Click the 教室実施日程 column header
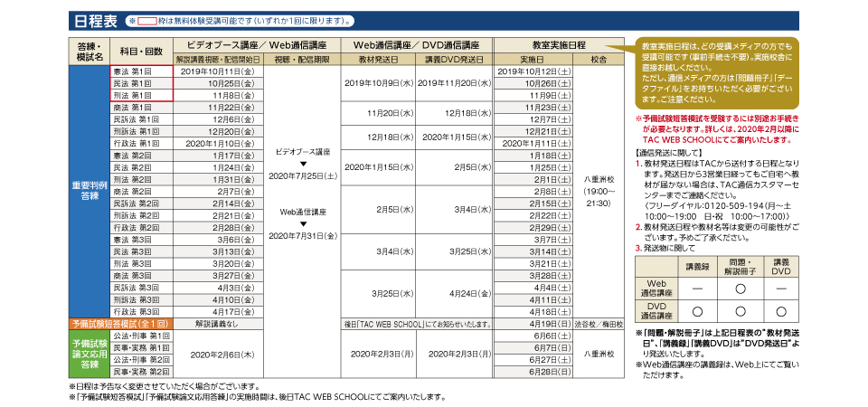868x407 pixels. click(x=554, y=44)
